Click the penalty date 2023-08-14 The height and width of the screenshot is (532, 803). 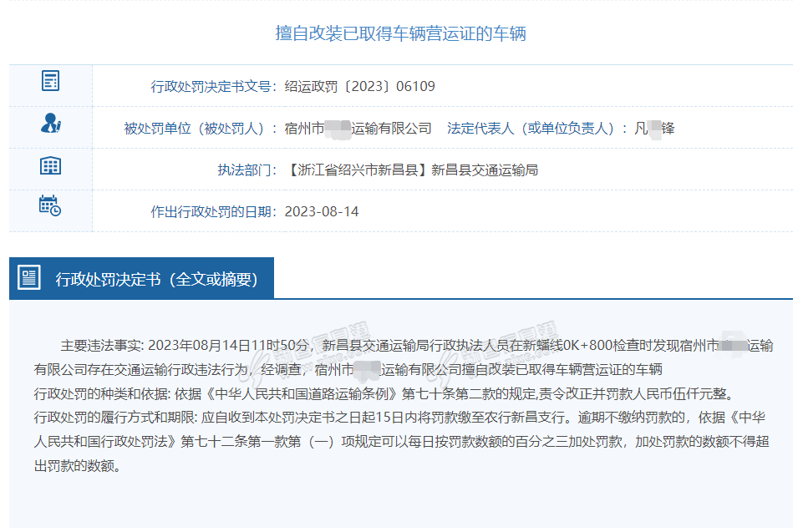click(x=322, y=212)
